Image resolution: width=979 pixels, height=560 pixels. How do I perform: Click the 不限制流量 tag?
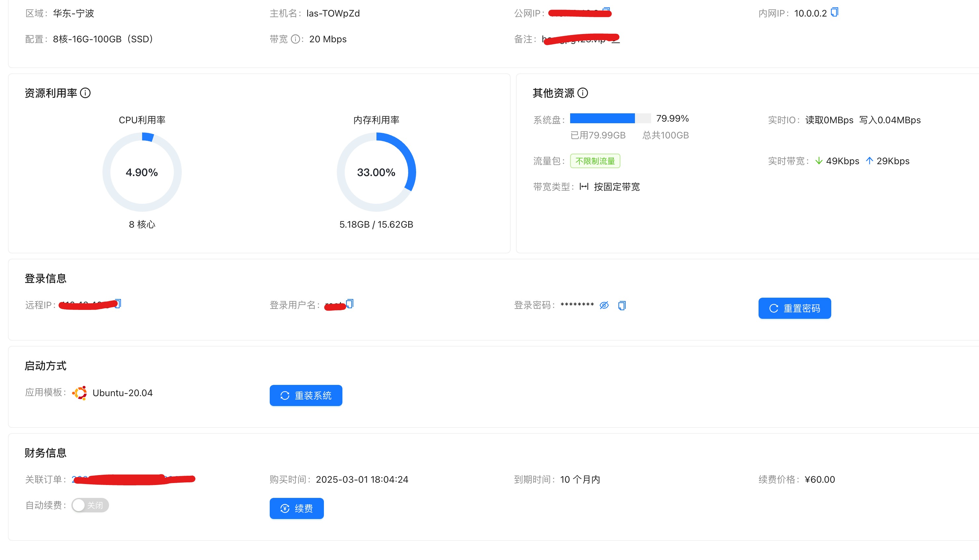pos(595,161)
